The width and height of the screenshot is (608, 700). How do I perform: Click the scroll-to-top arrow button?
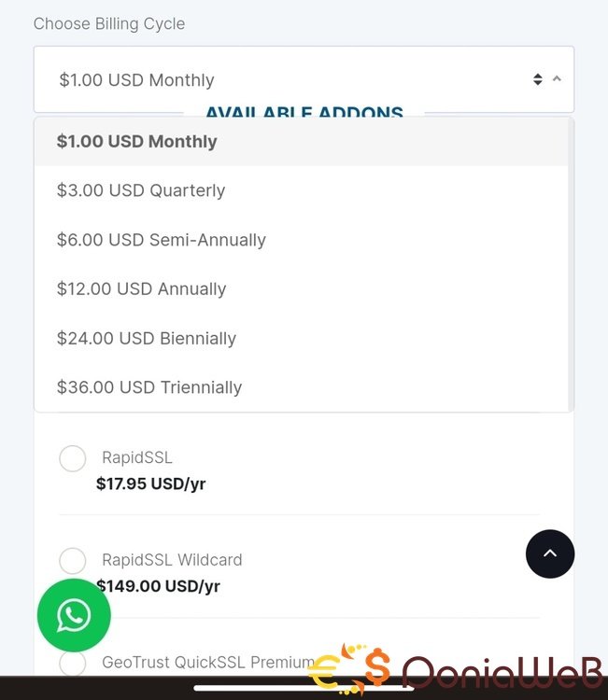pos(550,553)
